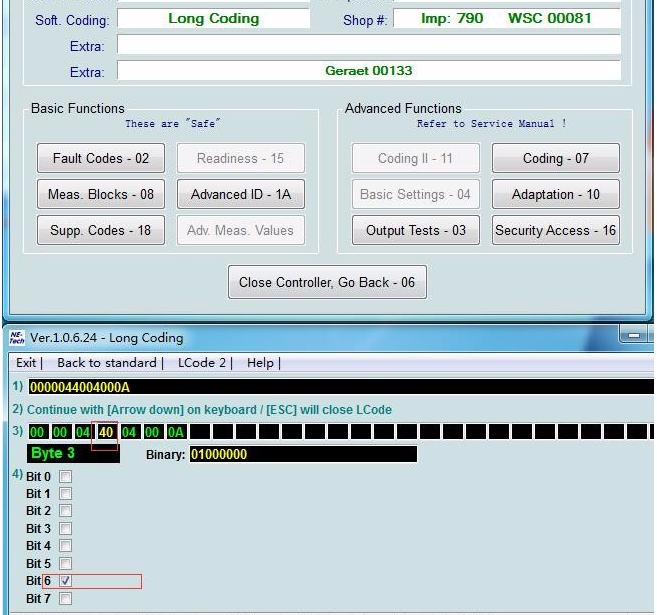The image size is (657, 615).
Task: Click the 'These are "Safe"' text
Action: click(172, 124)
